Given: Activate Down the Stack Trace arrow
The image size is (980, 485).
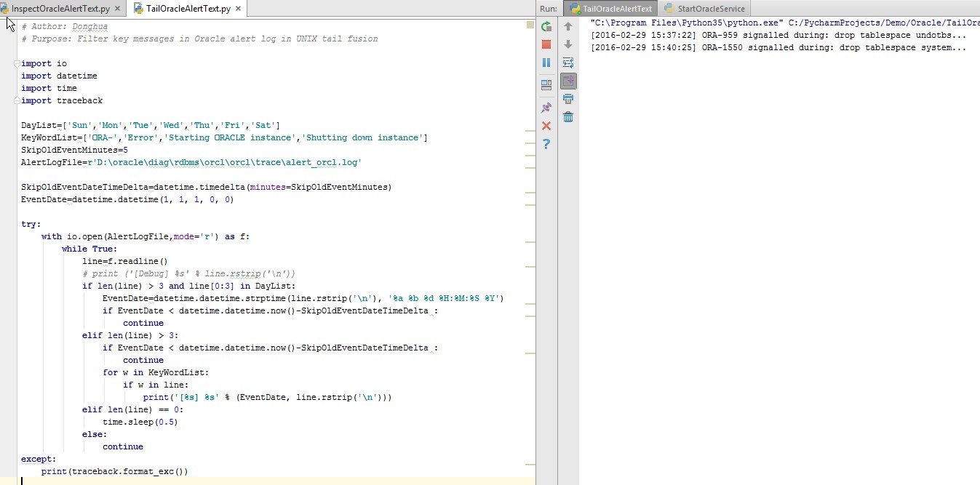Looking at the screenshot, I should (x=568, y=44).
